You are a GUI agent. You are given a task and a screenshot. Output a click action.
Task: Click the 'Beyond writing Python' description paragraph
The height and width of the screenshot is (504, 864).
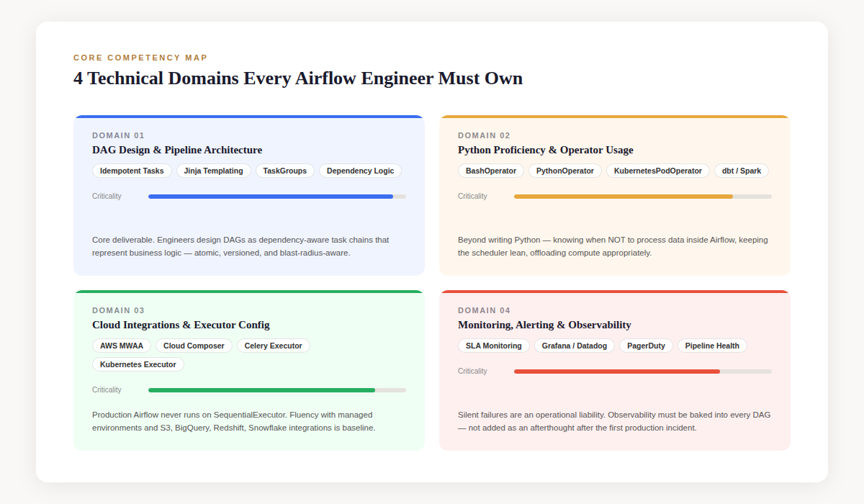click(613, 246)
